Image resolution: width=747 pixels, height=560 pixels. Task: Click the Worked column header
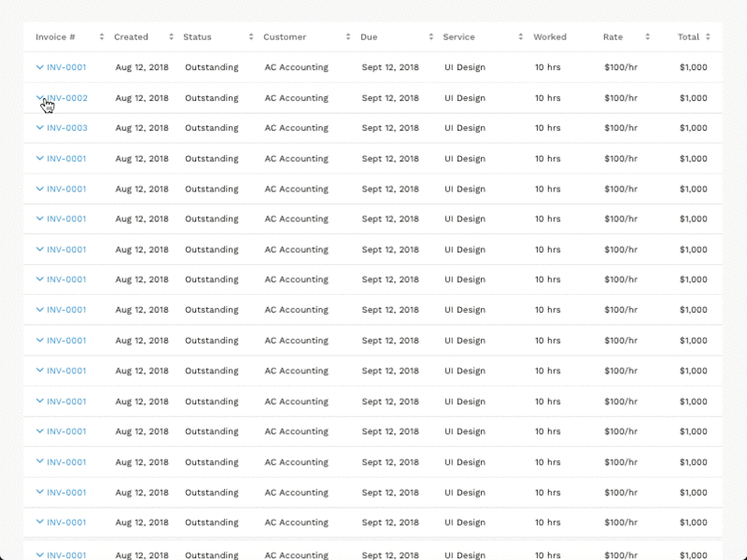click(550, 37)
